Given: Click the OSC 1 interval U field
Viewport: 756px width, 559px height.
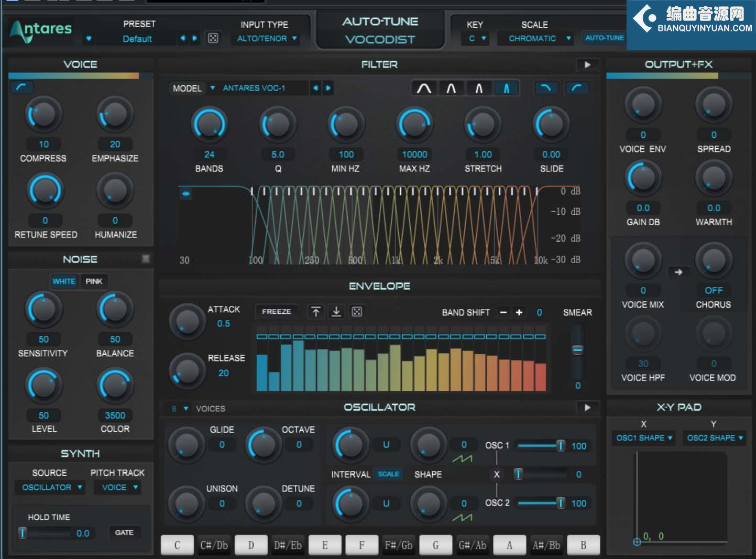Looking at the screenshot, I should (386, 445).
